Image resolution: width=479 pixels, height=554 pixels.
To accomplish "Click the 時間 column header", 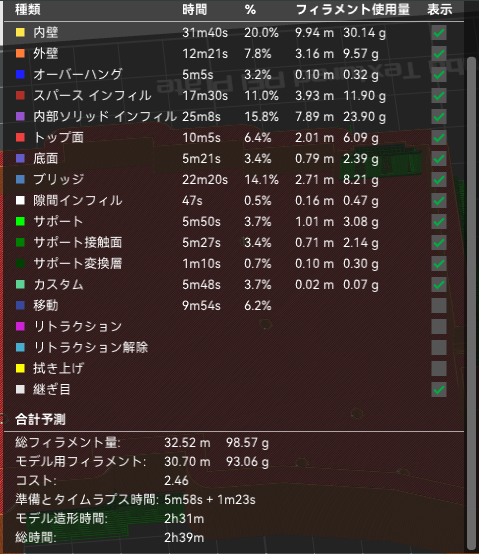I will click(195, 10).
